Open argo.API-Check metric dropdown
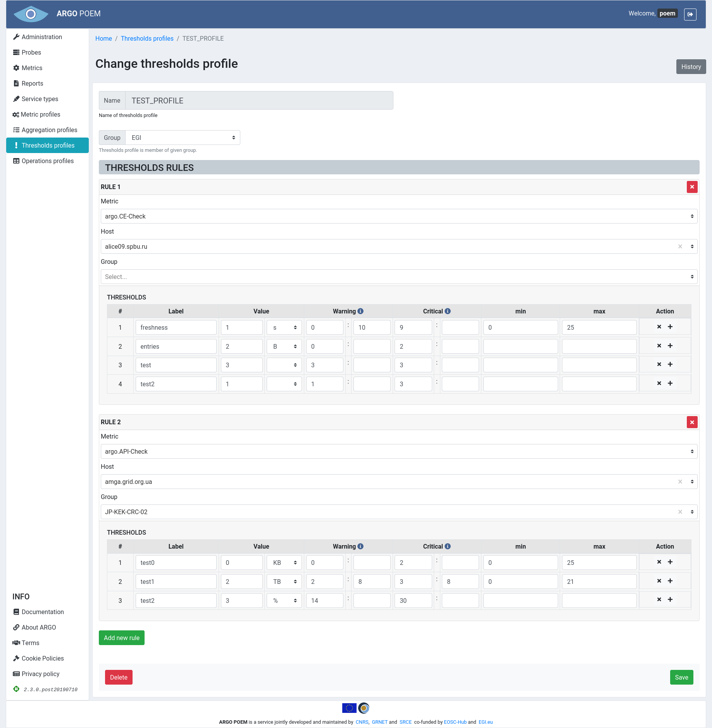 click(399, 451)
